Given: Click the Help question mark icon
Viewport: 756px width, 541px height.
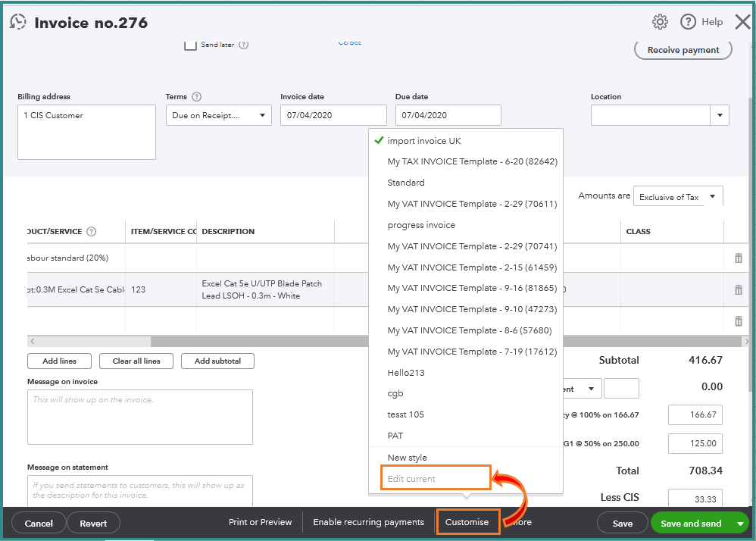Looking at the screenshot, I should (x=688, y=22).
